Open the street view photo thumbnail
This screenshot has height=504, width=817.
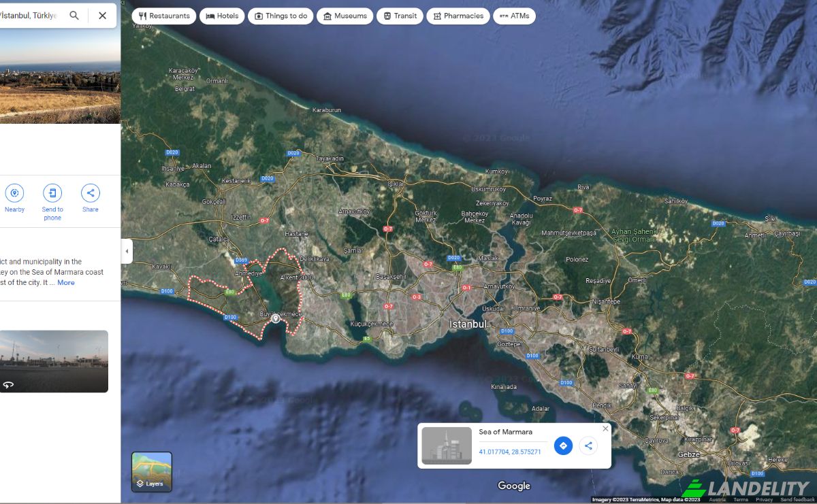click(x=54, y=361)
